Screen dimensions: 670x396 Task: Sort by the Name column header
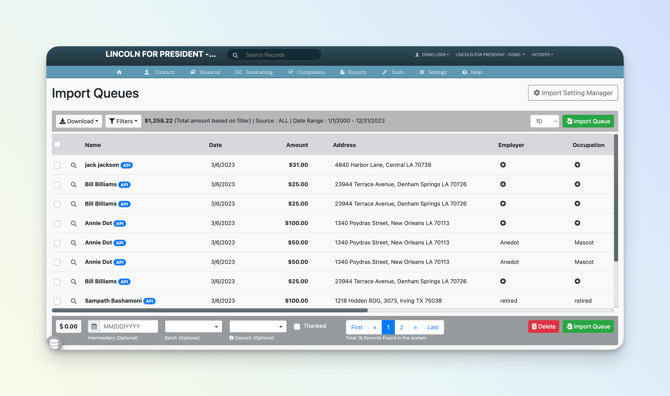pos(93,145)
